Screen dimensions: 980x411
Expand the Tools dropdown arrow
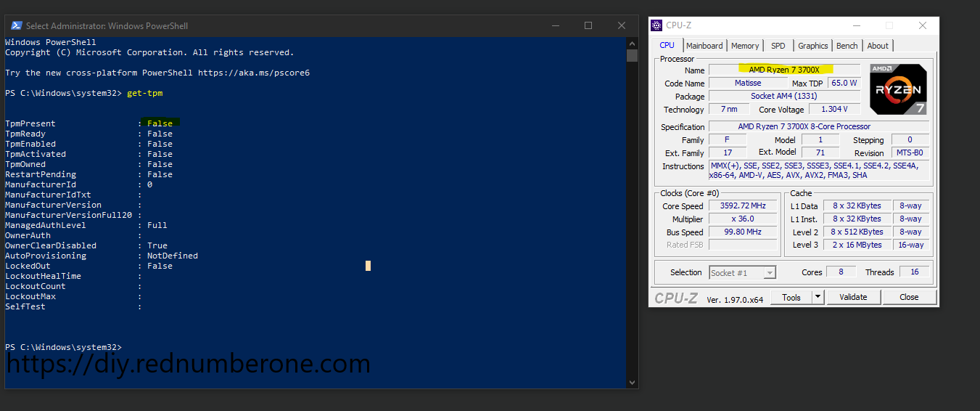point(818,297)
